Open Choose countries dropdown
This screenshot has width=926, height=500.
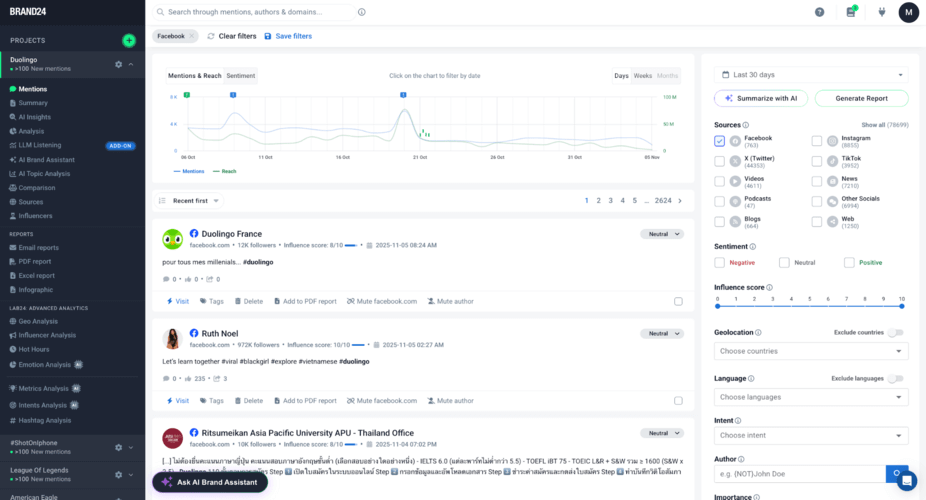click(811, 351)
